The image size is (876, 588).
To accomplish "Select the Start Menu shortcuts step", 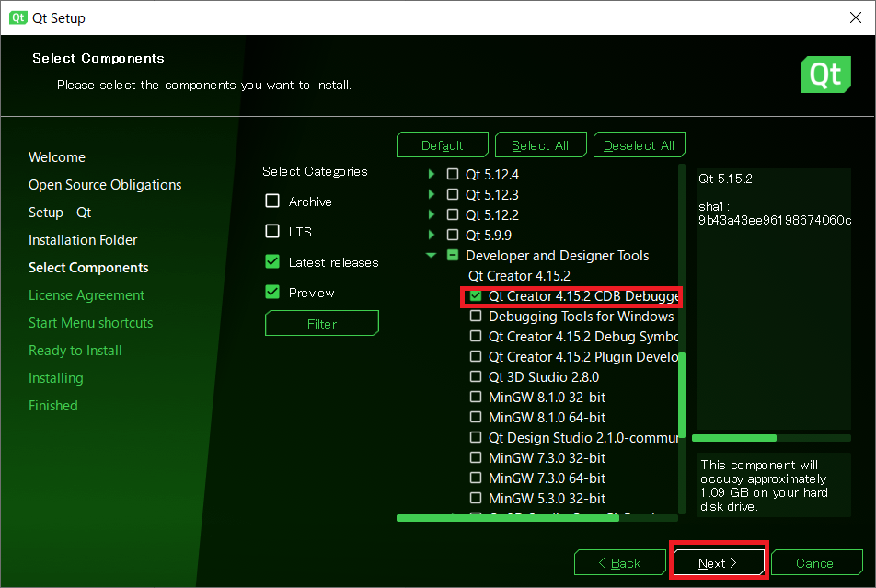I will [x=90, y=323].
